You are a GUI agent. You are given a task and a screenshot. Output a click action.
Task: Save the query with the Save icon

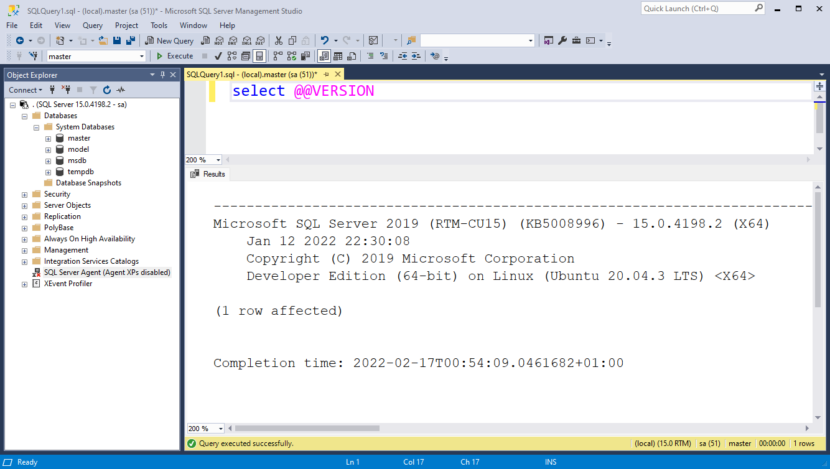(117, 40)
